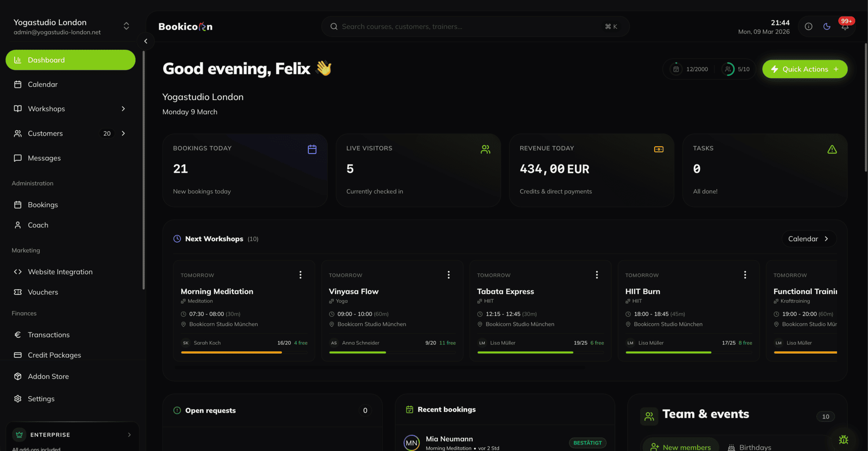Open Credit Packages in Finances

(x=54, y=355)
